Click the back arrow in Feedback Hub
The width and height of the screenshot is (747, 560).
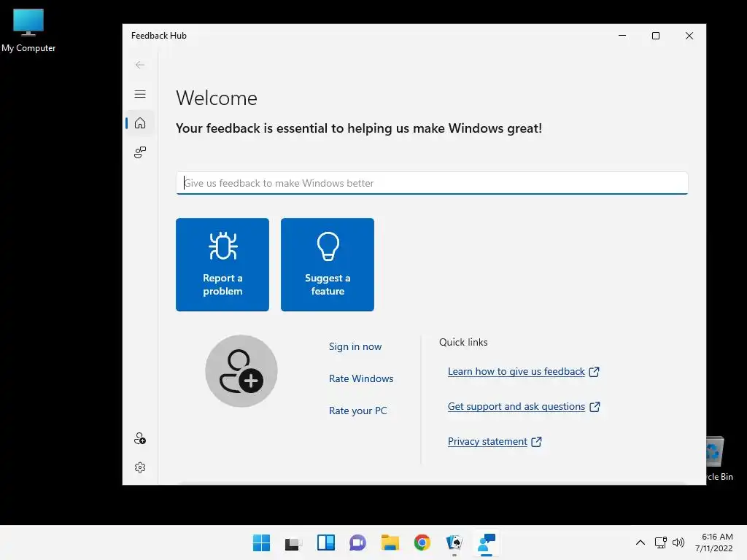(140, 65)
